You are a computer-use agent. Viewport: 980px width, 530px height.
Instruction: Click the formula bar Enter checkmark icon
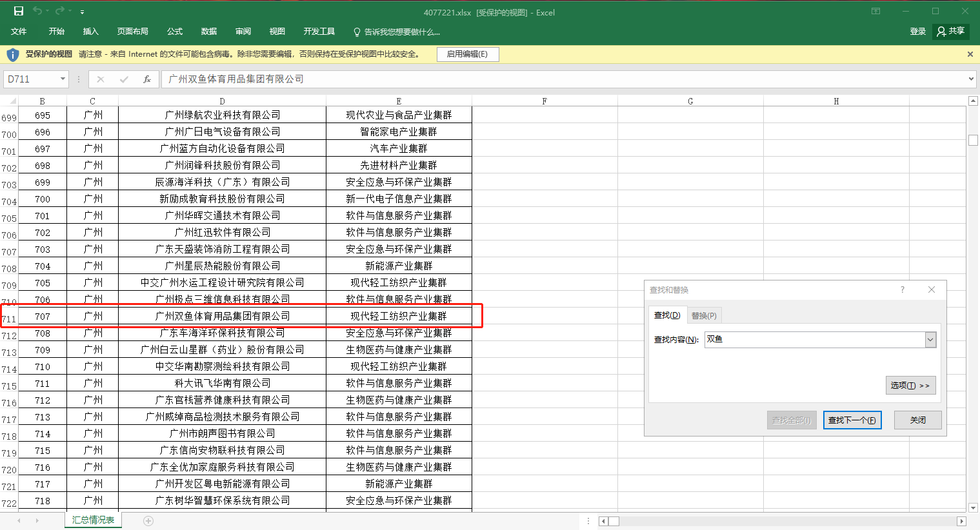(x=124, y=79)
